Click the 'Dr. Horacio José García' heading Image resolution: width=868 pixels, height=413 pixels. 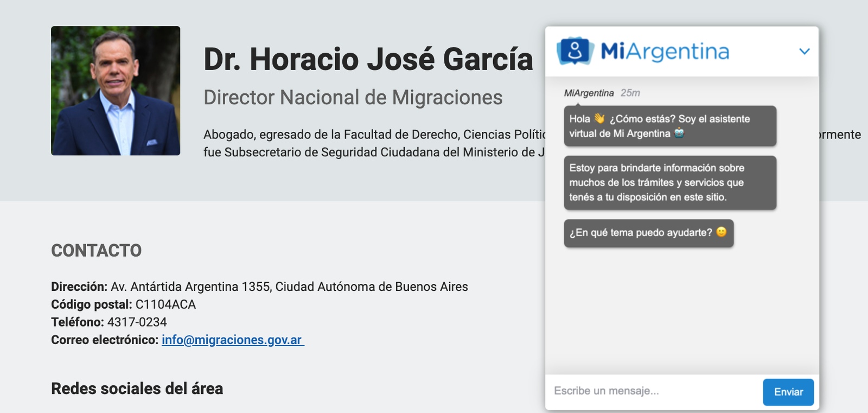click(368, 59)
